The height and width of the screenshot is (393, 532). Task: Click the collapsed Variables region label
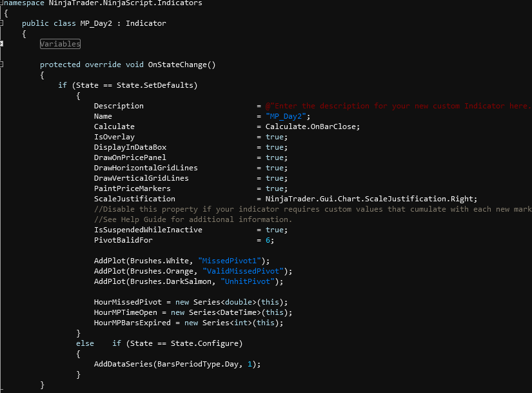pos(60,44)
